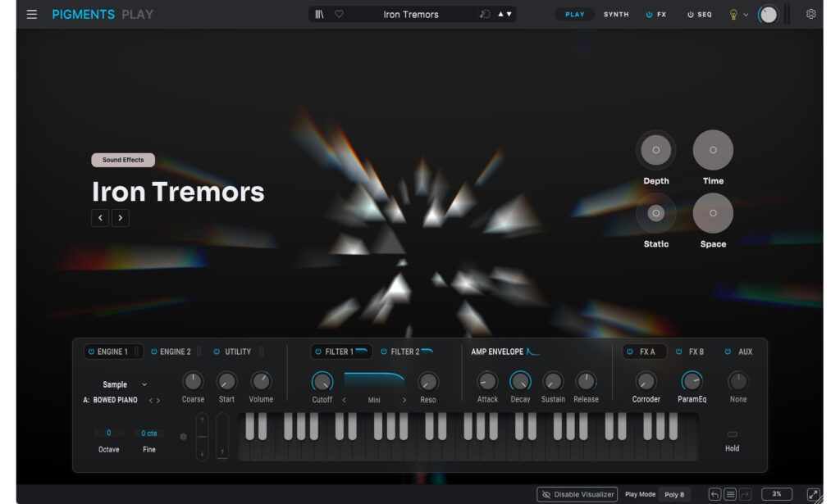
Task: Select the UTILITY tab
Action: [238, 352]
